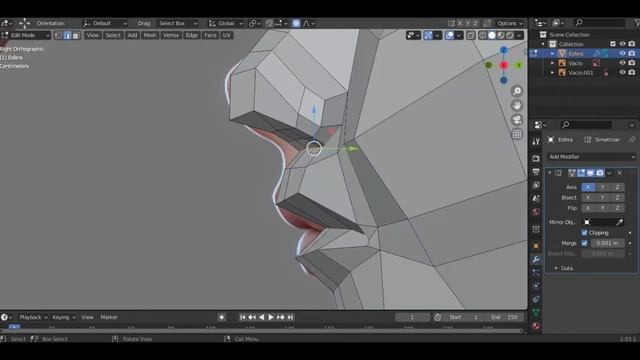This screenshot has width=640, height=360.
Task: Open the View menu in viewport header
Action: 92,36
